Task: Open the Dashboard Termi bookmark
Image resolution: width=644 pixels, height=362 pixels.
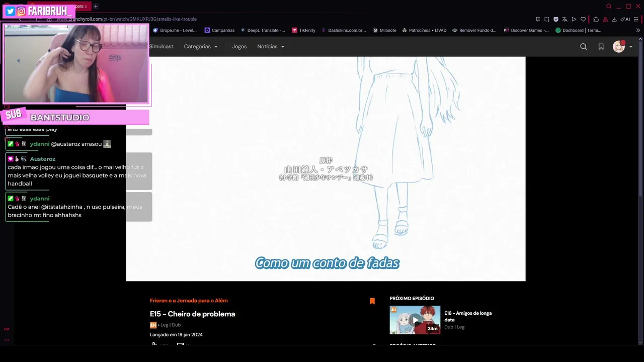Action: [x=579, y=30]
